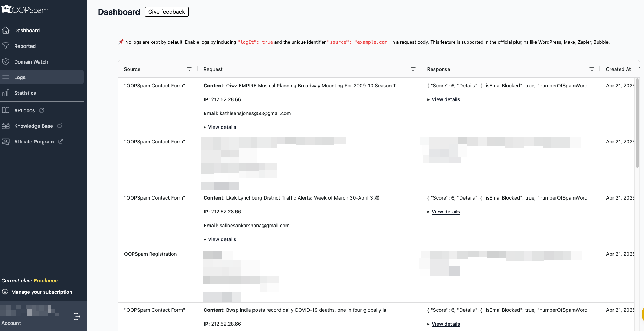Click the Knowledge Base inbox icon
The image size is (644, 331).
(6, 126)
